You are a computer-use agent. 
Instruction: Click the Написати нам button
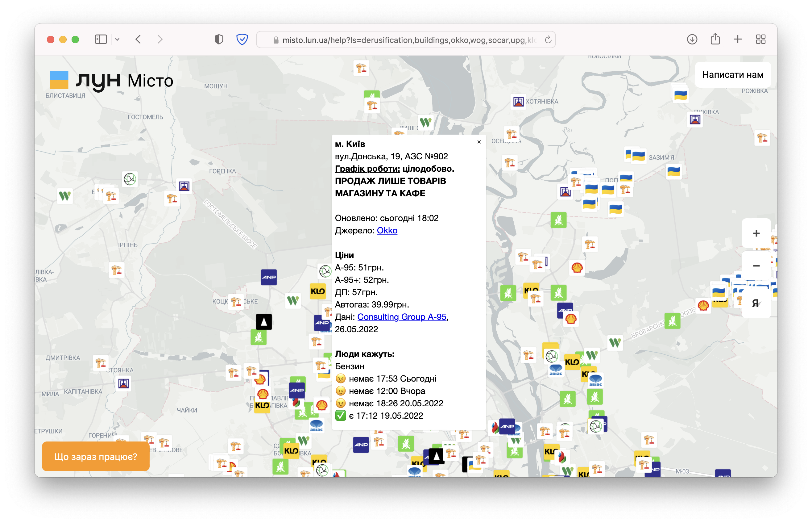click(733, 75)
